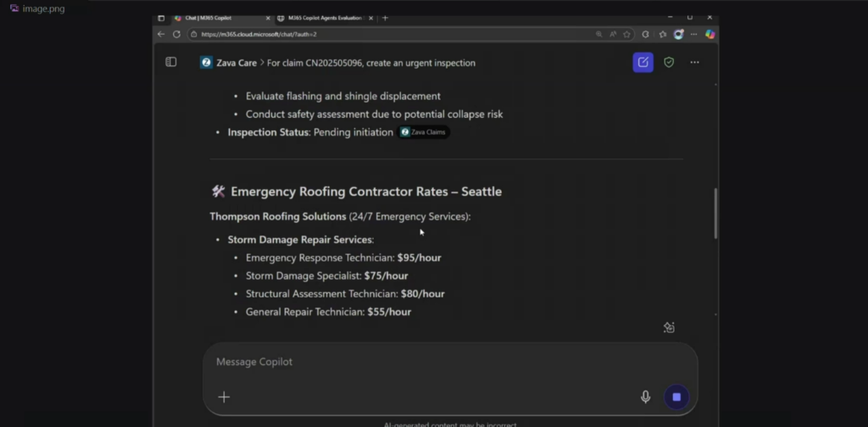This screenshot has height=427, width=868.
Task: Bookmark the page with the star icon
Action: pos(626,34)
